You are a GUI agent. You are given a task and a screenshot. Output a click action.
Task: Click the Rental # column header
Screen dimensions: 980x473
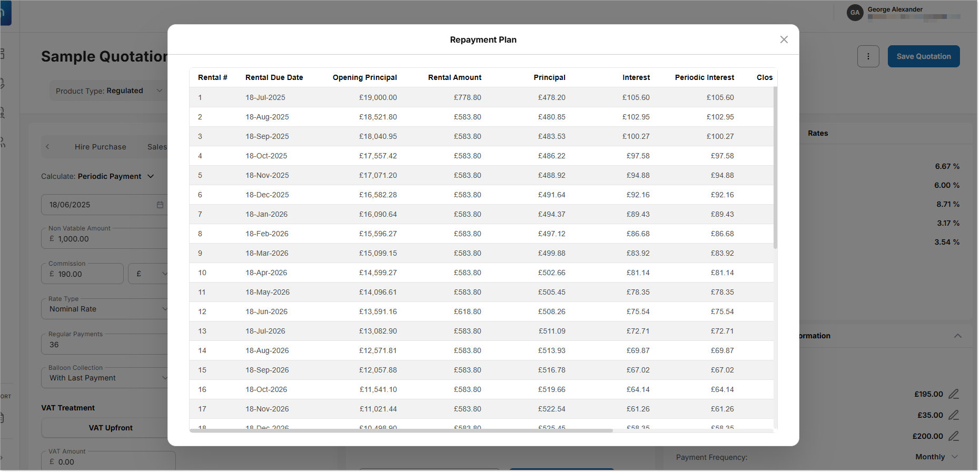point(213,77)
